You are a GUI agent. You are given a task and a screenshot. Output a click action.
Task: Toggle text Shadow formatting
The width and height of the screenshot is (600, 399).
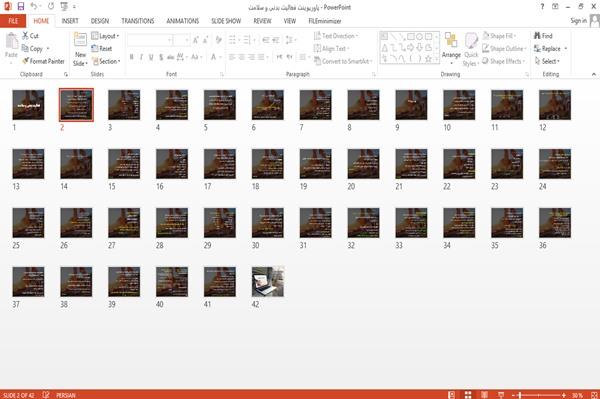(x=161, y=57)
